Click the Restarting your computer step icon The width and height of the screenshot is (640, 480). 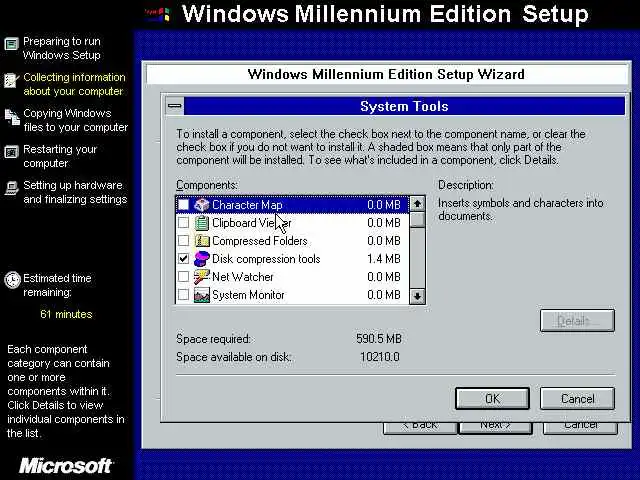(x=11, y=152)
